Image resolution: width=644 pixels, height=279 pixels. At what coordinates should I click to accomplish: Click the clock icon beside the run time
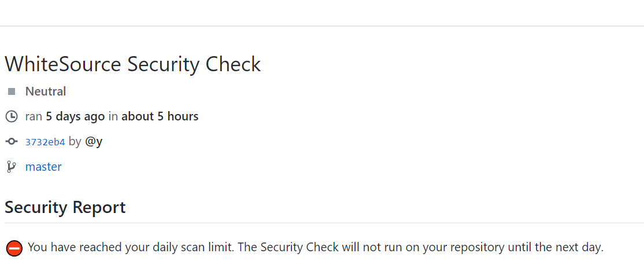(12, 116)
